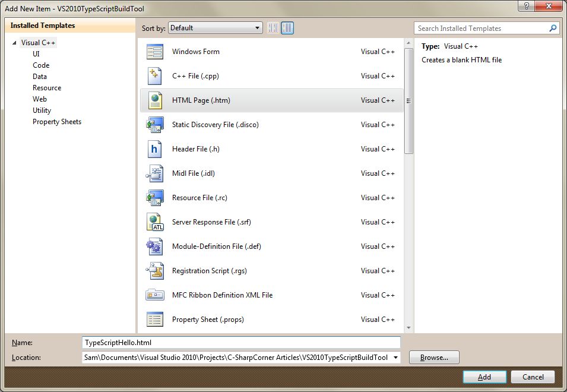The height and width of the screenshot is (392, 567).
Task: Select Property Sheet (.props) name
Action: pyautogui.click(x=208, y=320)
